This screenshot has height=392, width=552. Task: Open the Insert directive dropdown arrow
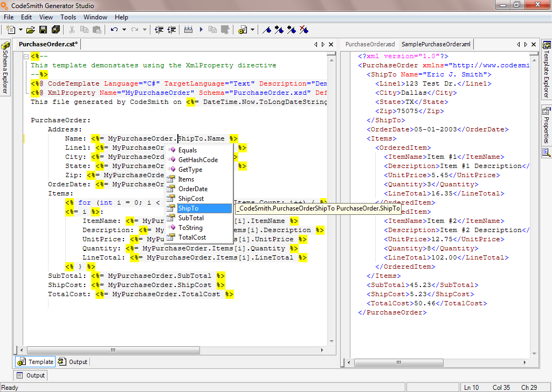tap(252, 30)
